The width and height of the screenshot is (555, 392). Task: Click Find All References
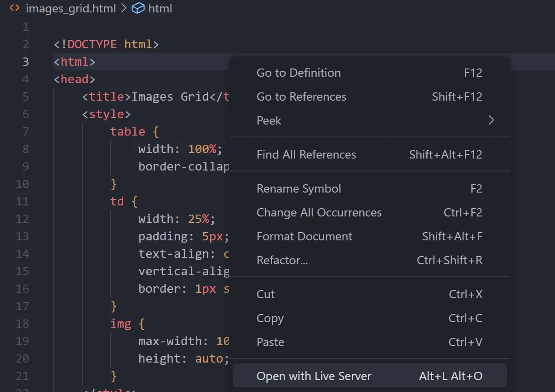tap(306, 154)
